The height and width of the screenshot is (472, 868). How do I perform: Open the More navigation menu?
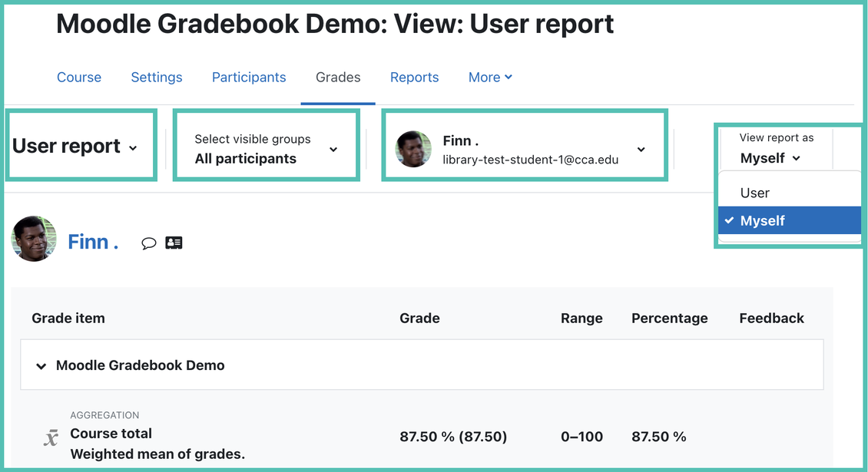[x=490, y=78]
